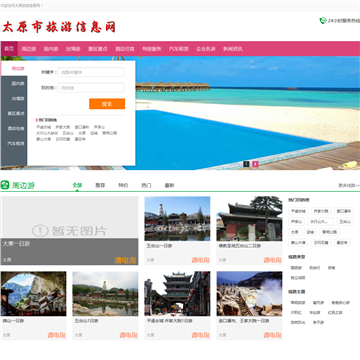This screenshot has height=360, width=360.
Task: Select the 最新 filter tab
Action: [169, 185]
